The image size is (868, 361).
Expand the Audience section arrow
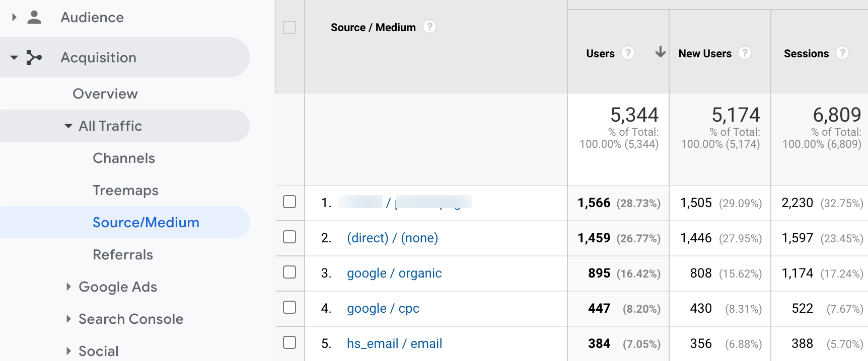pos(14,18)
